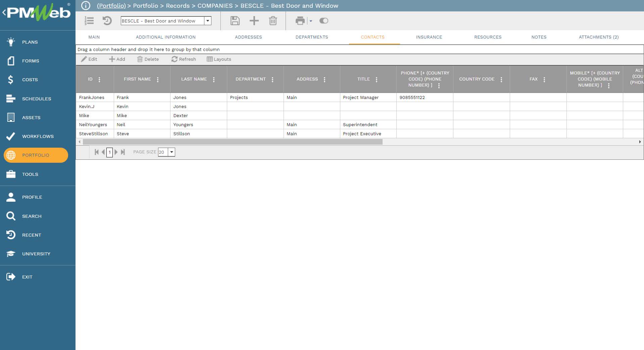Image resolution: width=644 pixels, height=350 pixels.
Task: Click the info circle icon in header
Action: coord(86,6)
